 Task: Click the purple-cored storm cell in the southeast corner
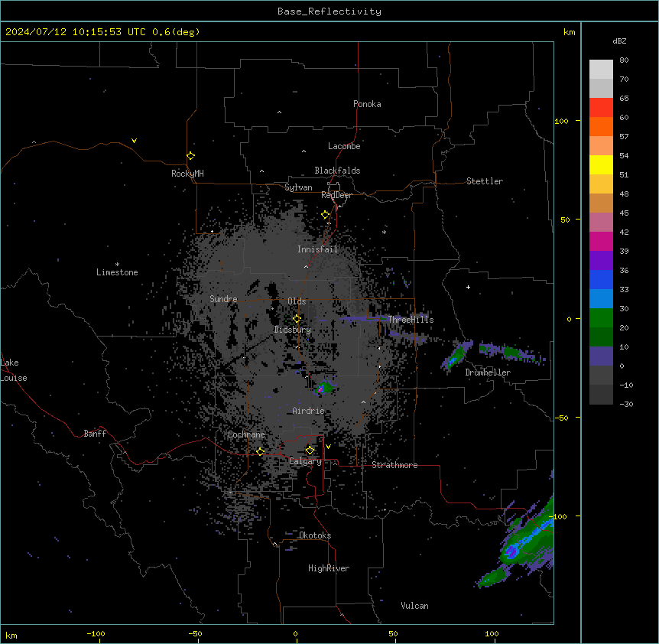click(x=511, y=551)
